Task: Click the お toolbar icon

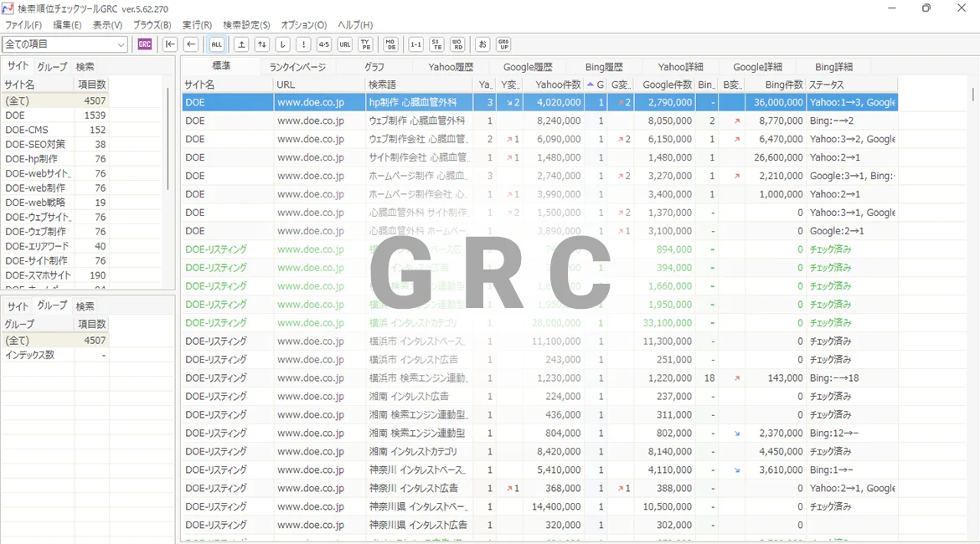Action: click(482, 44)
